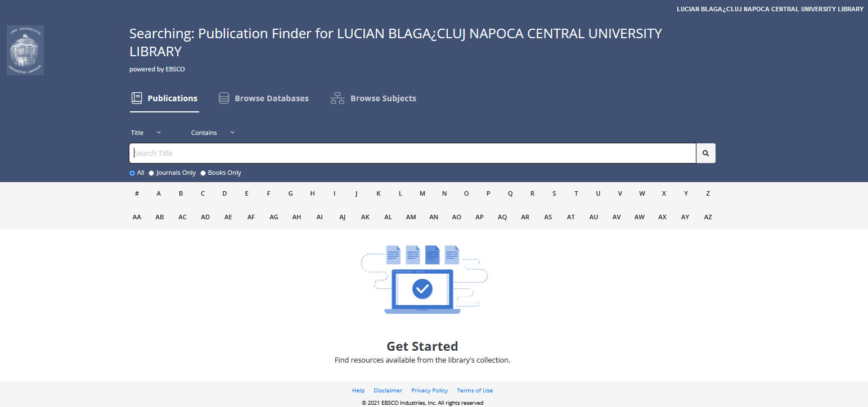The height and width of the screenshot is (407, 868).
Task: Browse titles starting with letter Q
Action: [x=510, y=193]
